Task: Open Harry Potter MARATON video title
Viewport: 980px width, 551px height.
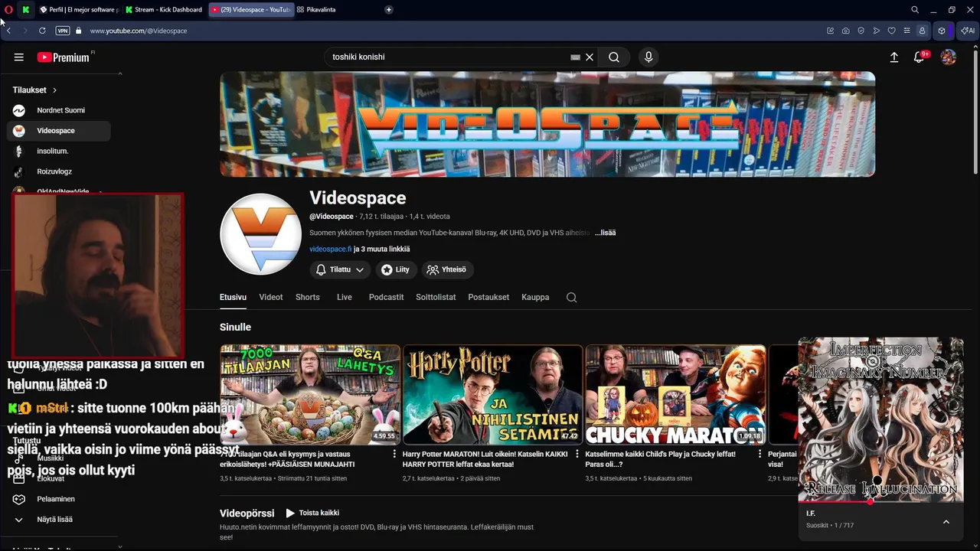Action: [x=485, y=459]
